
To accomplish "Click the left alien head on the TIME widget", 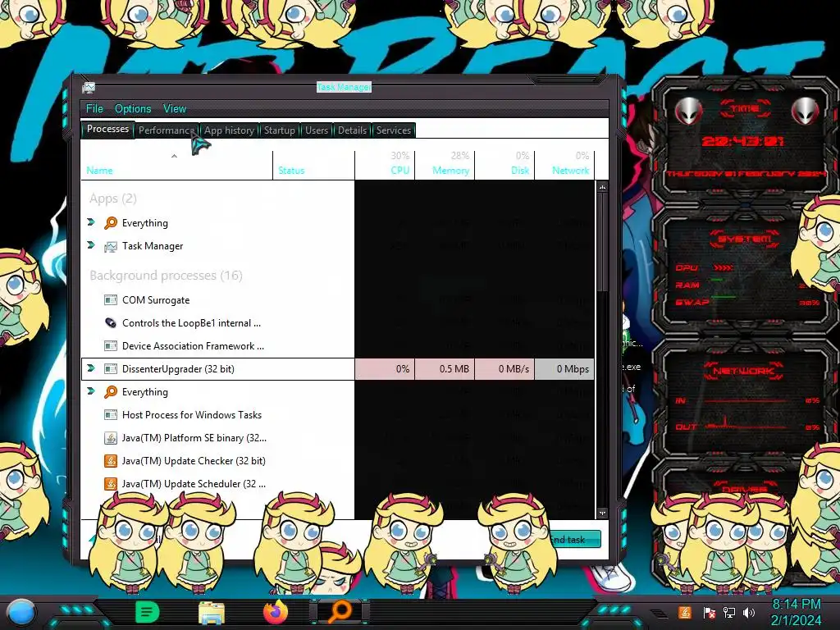I will pyautogui.click(x=688, y=112).
